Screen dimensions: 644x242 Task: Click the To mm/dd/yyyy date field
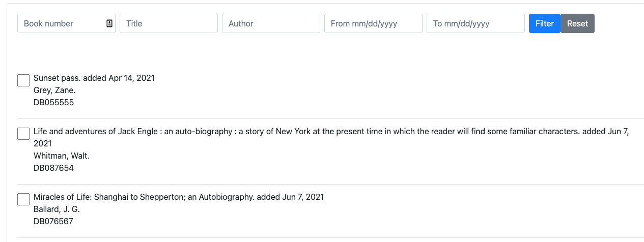pyautogui.click(x=475, y=23)
